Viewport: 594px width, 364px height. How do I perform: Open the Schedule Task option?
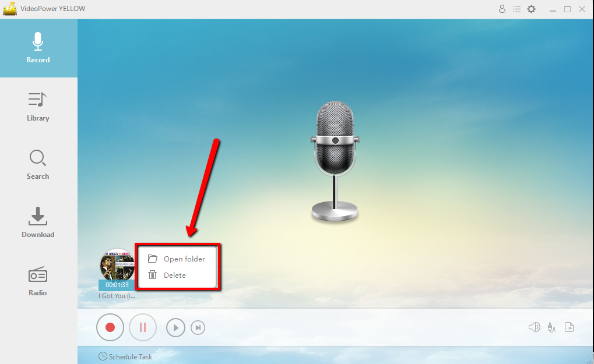tap(125, 356)
